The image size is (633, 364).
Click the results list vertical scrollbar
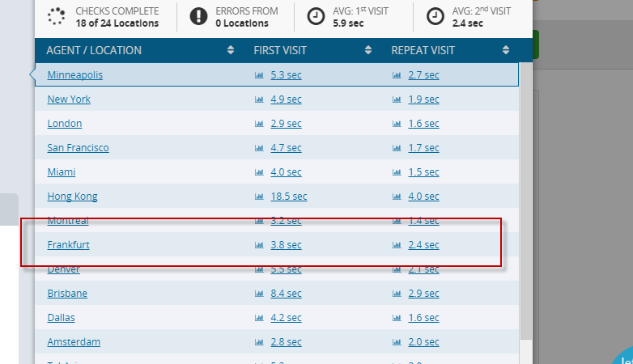(525, 201)
